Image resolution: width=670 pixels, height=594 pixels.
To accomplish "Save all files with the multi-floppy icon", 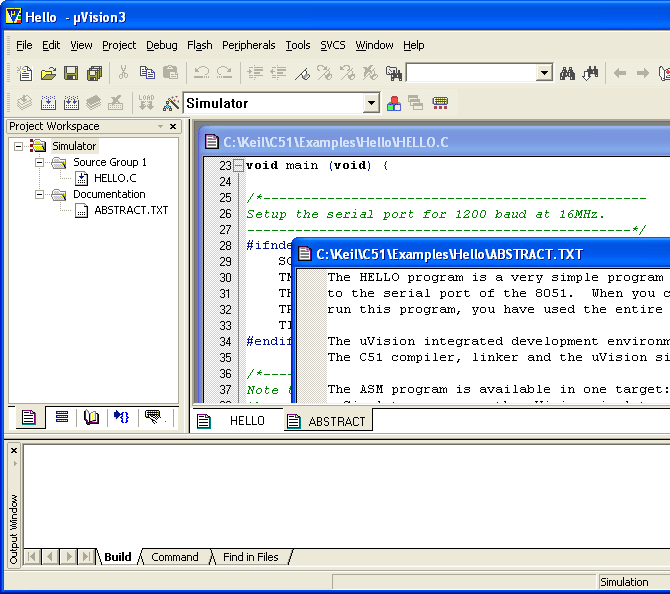I will click(x=94, y=74).
